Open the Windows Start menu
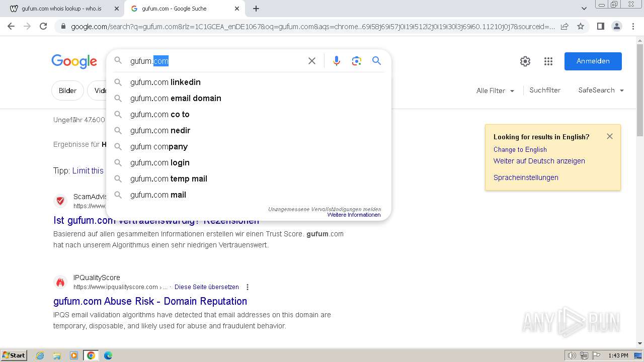Viewport: 644px width, 362px height. 14,355
